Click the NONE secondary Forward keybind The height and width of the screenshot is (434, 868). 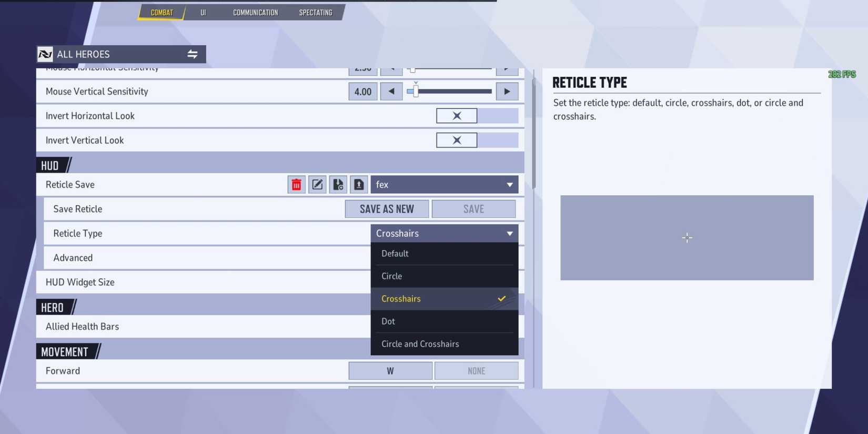click(476, 371)
